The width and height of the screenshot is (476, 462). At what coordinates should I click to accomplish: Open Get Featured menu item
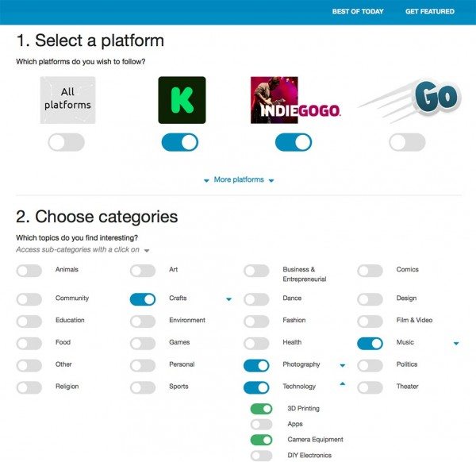pyautogui.click(x=430, y=12)
